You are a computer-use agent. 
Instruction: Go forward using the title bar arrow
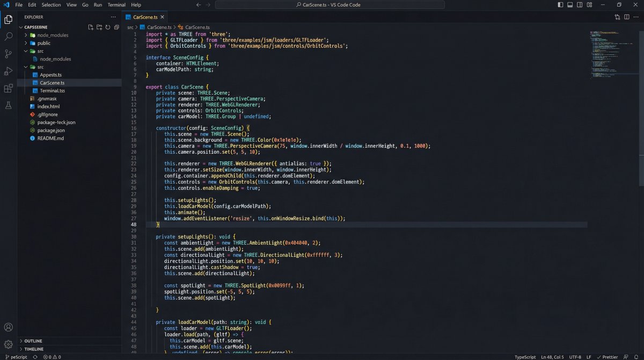click(209, 5)
